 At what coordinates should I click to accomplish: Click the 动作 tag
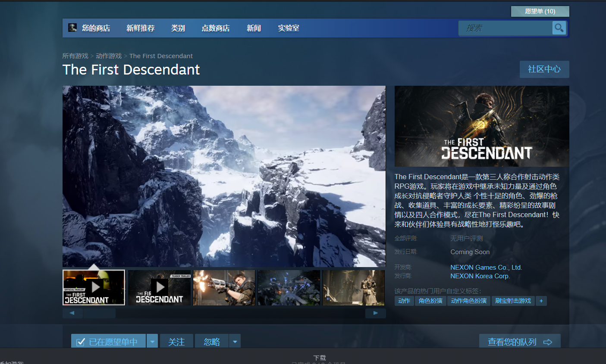(404, 301)
